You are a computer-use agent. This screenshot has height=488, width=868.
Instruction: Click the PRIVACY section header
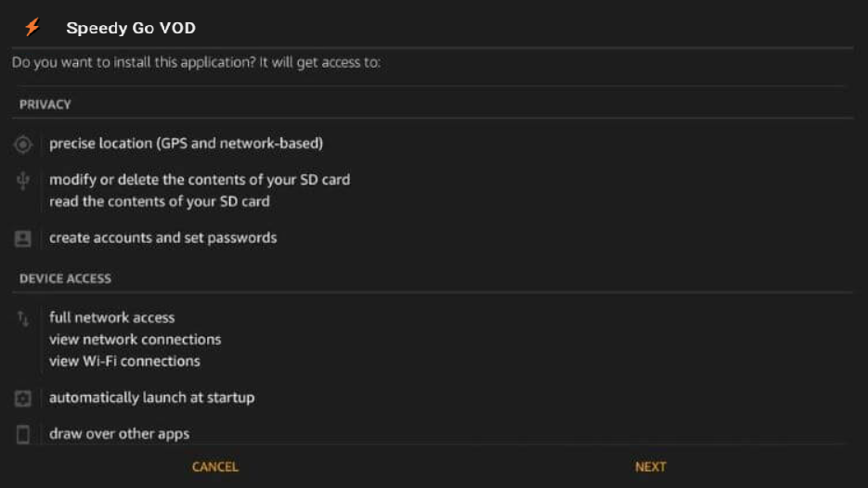pos(45,105)
